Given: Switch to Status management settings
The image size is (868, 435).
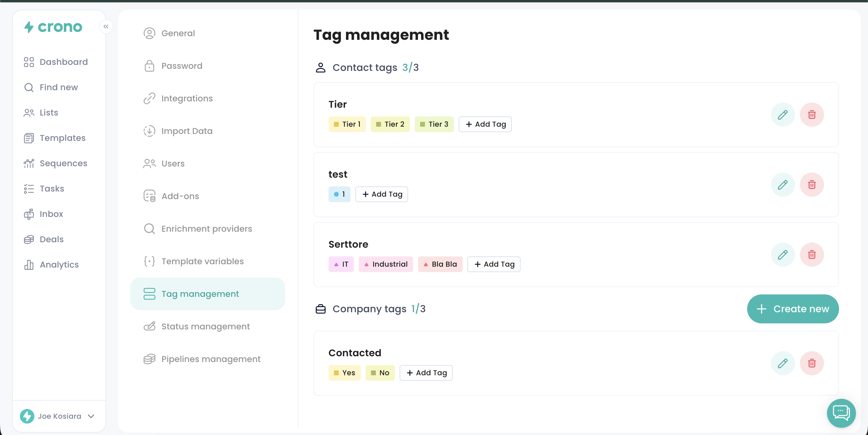Looking at the screenshot, I should pyautogui.click(x=205, y=326).
